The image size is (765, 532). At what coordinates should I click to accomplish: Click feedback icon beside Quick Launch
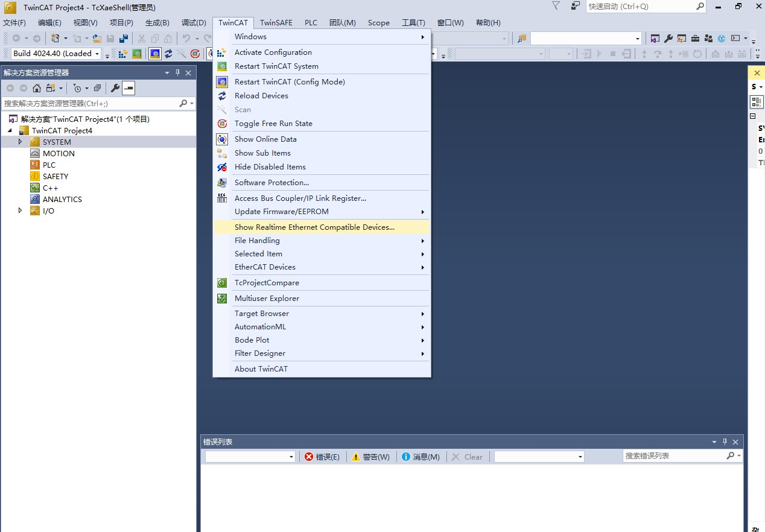(x=575, y=6)
